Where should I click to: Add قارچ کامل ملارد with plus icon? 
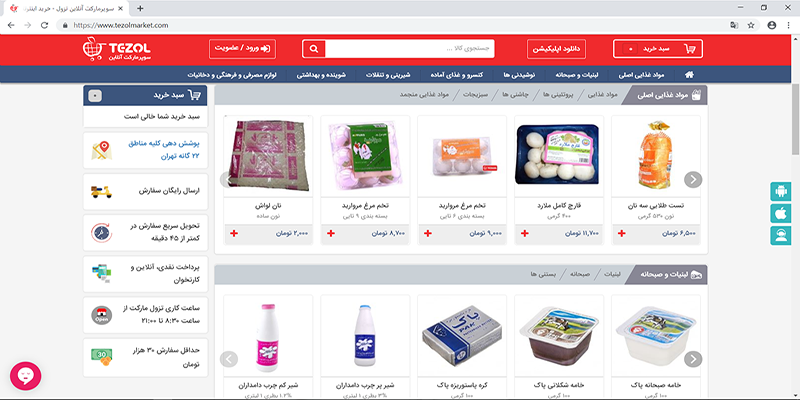(x=524, y=233)
